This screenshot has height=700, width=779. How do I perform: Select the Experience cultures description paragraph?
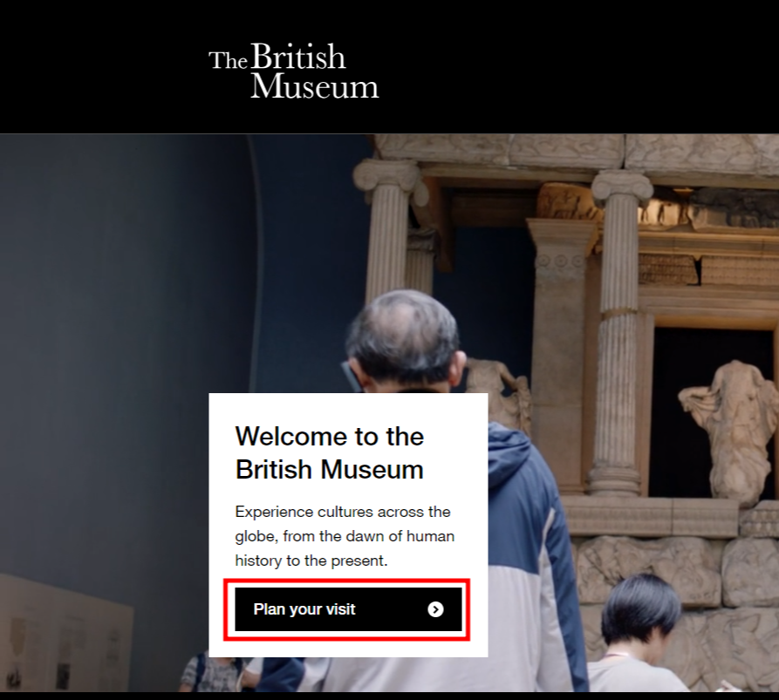345,536
